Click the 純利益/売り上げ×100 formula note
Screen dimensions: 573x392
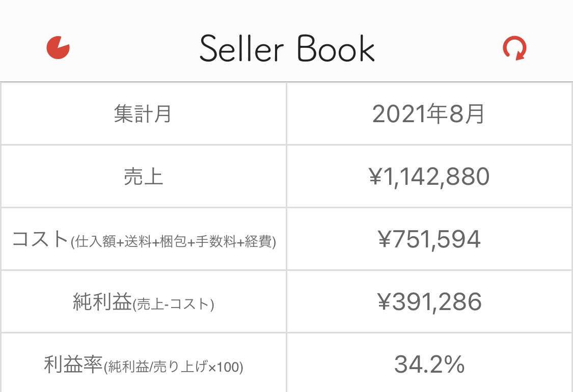(173, 367)
